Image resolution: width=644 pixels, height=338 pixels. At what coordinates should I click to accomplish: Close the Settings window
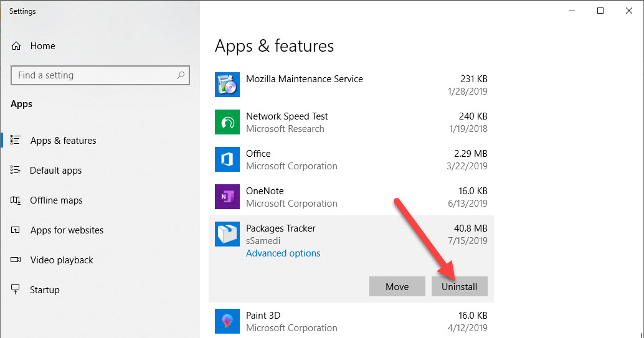pos(629,11)
